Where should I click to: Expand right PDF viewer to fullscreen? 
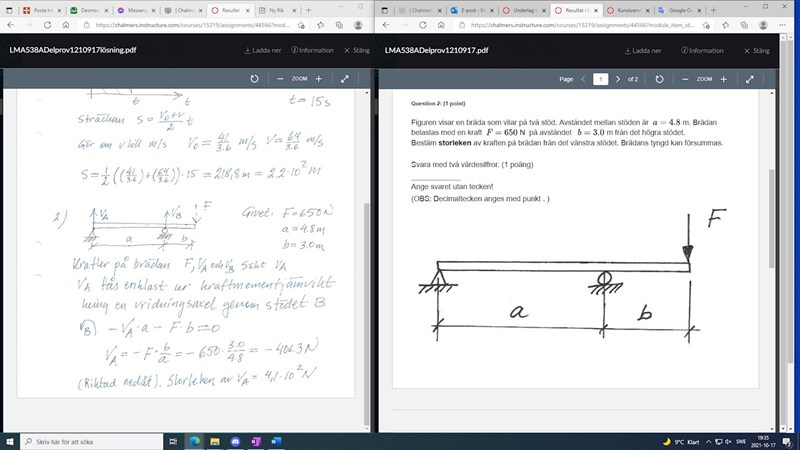(x=748, y=78)
